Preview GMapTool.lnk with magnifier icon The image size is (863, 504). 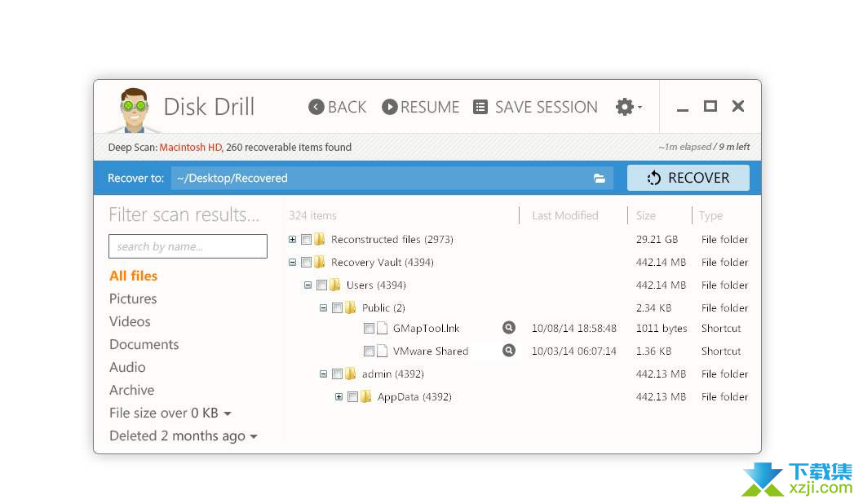(x=509, y=328)
